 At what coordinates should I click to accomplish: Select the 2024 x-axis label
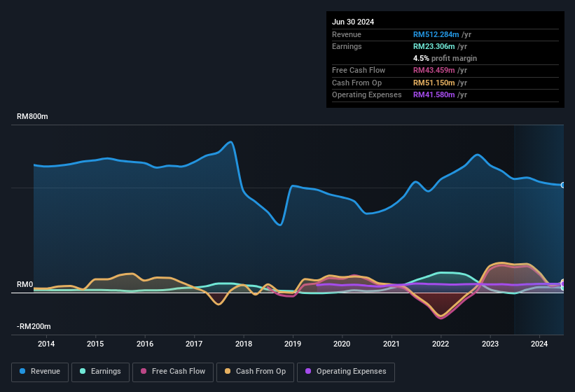click(539, 344)
